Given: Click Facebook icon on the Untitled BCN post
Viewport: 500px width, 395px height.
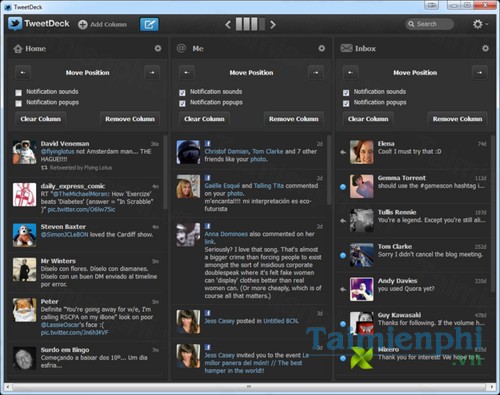Looking at the screenshot, I should pos(207,313).
